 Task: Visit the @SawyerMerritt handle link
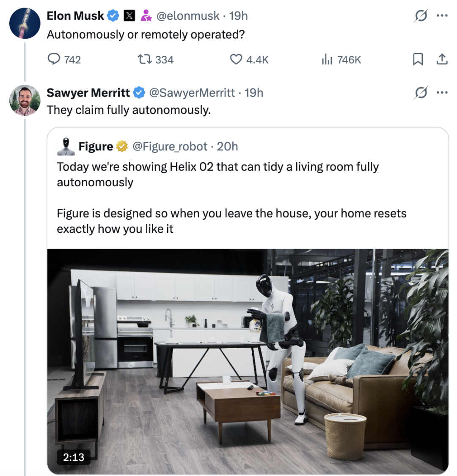click(192, 92)
